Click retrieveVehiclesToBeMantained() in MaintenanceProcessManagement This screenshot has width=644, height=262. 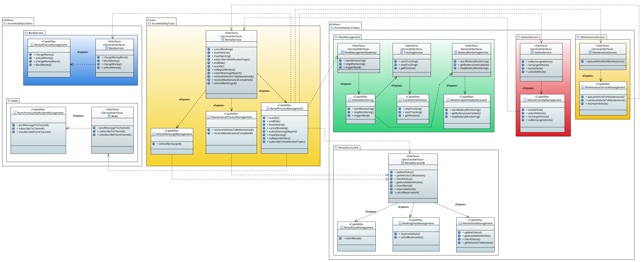[232, 130]
